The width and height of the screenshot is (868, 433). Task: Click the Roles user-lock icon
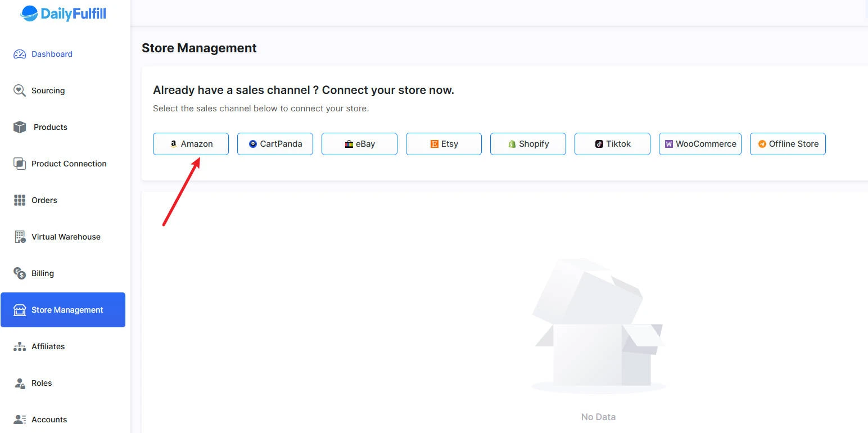pos(20,383)
